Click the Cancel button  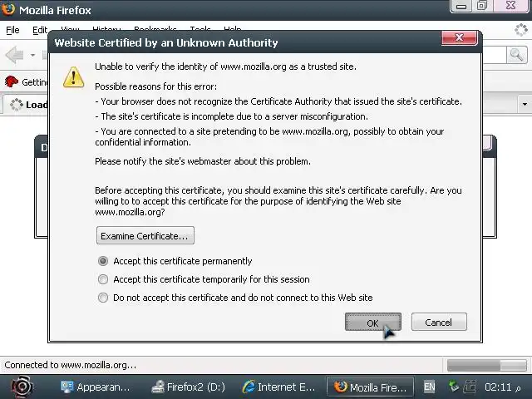(x=439, y=322)
